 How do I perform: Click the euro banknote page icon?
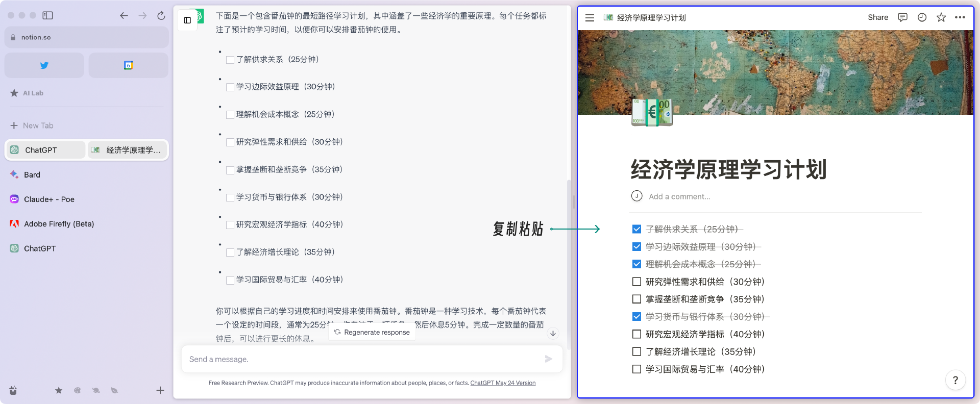652,112
